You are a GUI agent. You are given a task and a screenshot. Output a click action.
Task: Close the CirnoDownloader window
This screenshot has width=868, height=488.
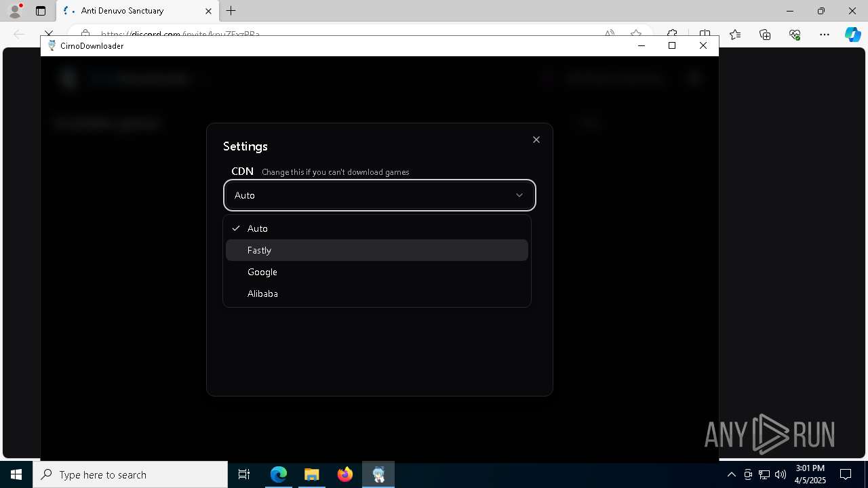coord(703,45)
